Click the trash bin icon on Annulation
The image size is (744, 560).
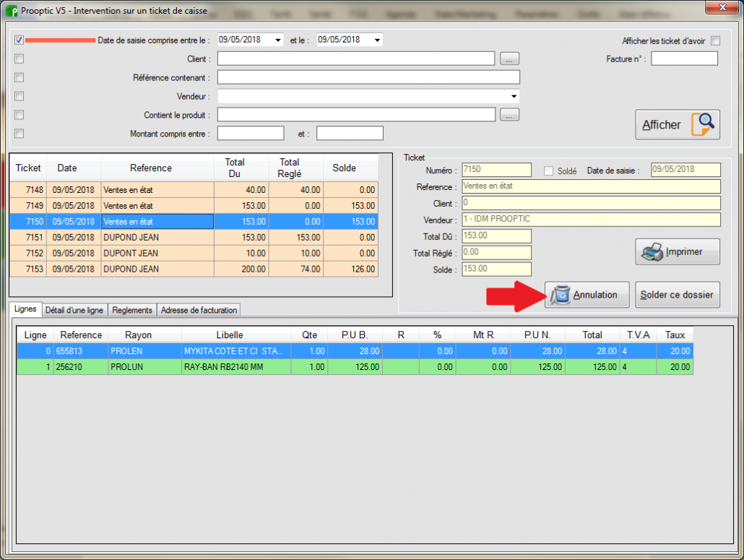[561, 295]
